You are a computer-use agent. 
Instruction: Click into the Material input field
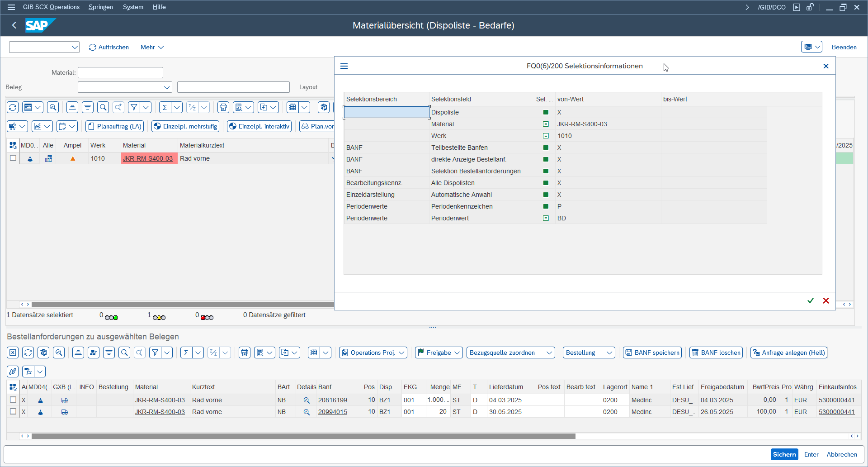[120, 72]
